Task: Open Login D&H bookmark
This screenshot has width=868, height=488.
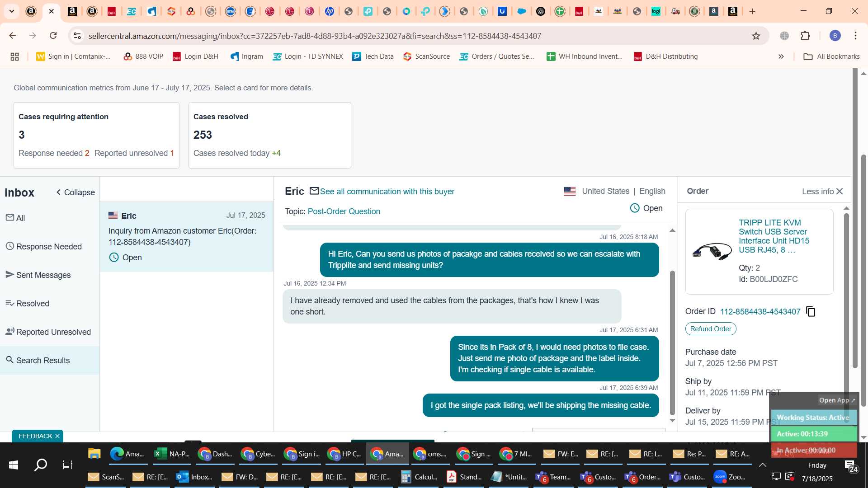Action: [x=195, y=56]
